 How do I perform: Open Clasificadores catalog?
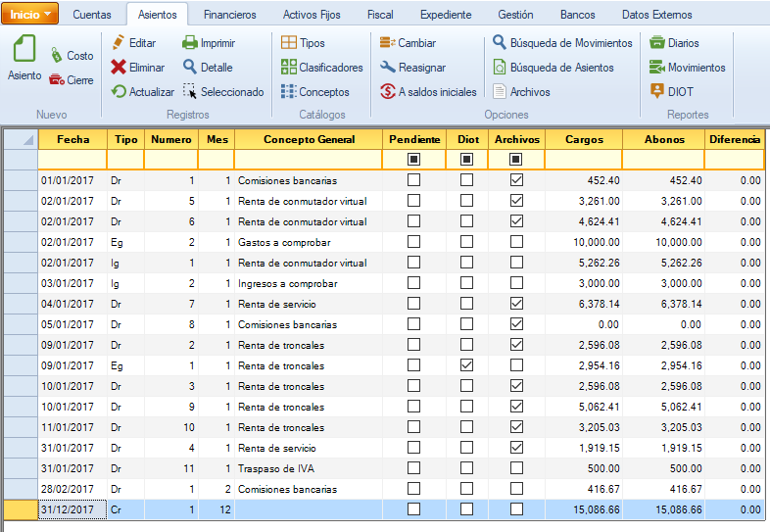289,68
